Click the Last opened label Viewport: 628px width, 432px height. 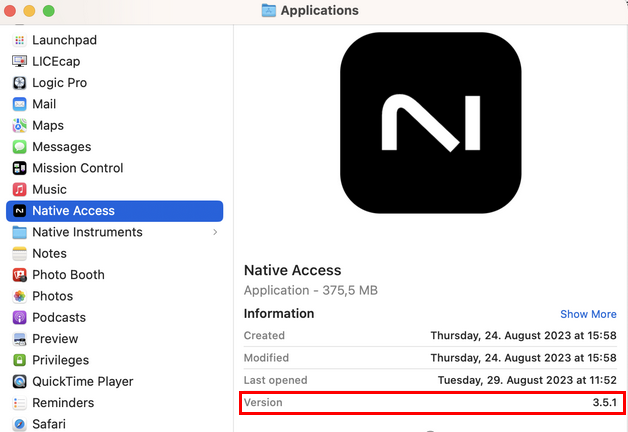276,380
